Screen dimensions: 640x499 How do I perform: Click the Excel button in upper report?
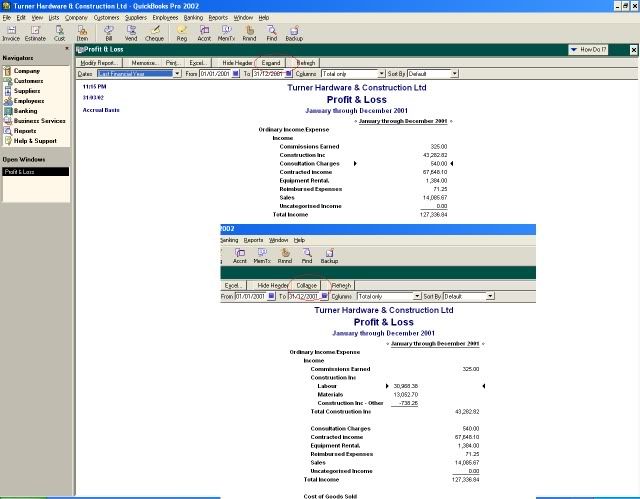click(198, 63)
